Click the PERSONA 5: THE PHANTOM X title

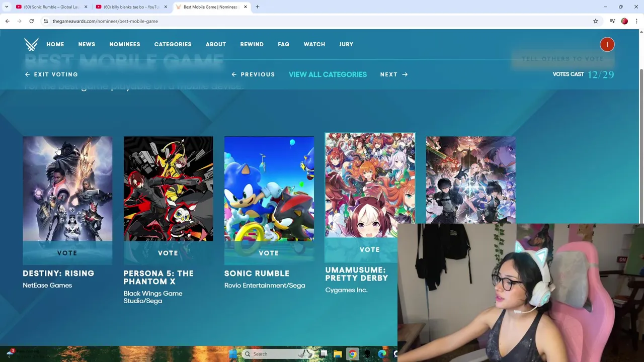(158, 278)
